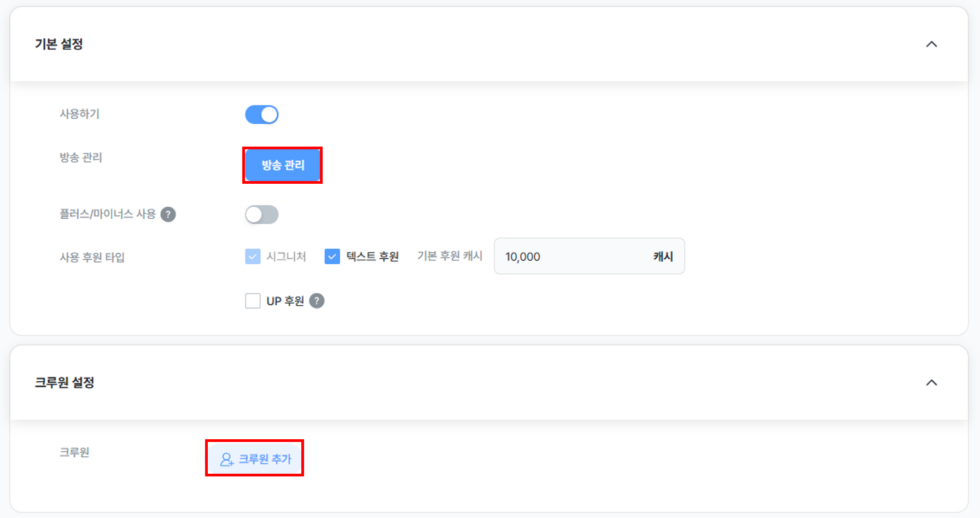Click the 캐시 unit label in the input field
Viewport: 980px width, 518px height.
pos(664,256)
